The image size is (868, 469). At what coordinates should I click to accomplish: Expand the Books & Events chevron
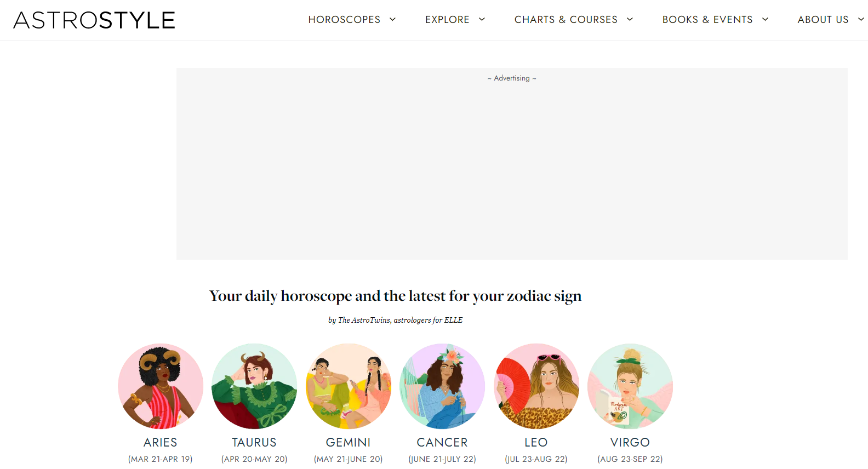(x=765, y=19)
